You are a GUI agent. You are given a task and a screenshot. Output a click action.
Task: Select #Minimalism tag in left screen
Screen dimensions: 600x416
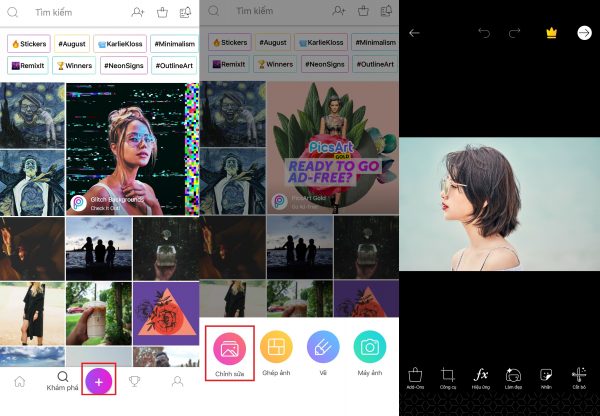point(174,44)
